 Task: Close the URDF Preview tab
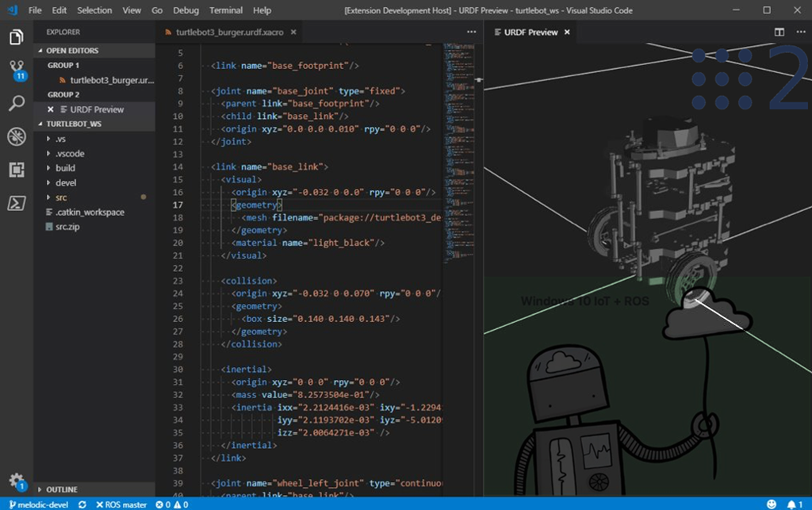coord(567,32)
